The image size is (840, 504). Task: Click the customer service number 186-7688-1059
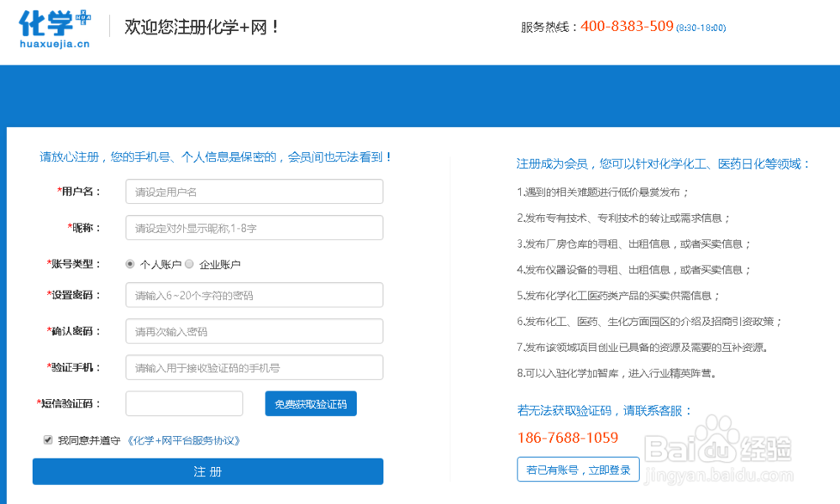click(x=568, y=438)
